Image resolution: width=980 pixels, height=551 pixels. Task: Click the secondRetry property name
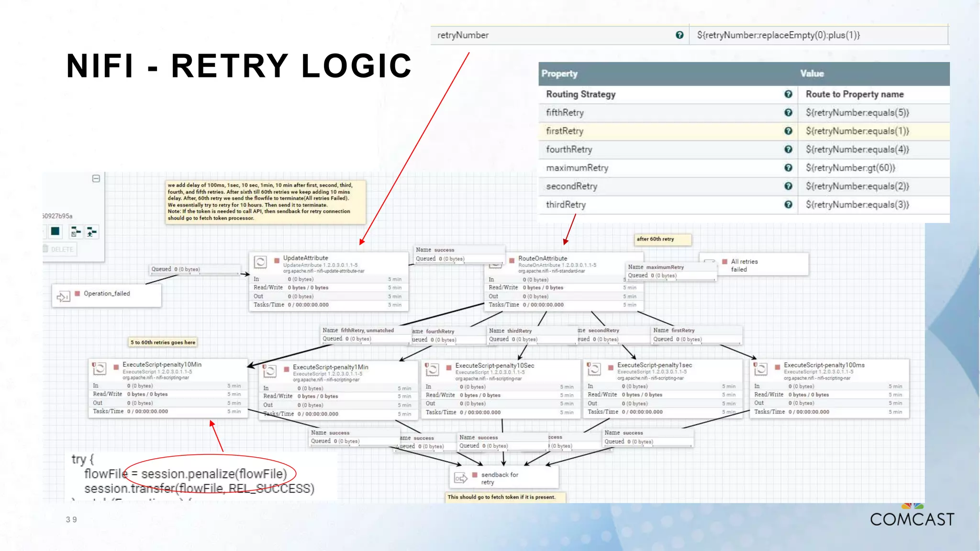[571, 187]
